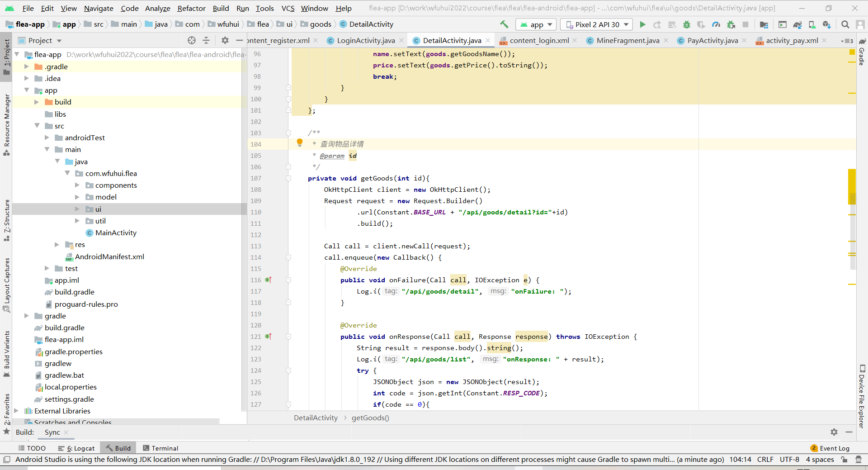Screen dimensions: 868x470
Task: Click the Search Everywhere magnifier icon
Action: coord(845,24)
